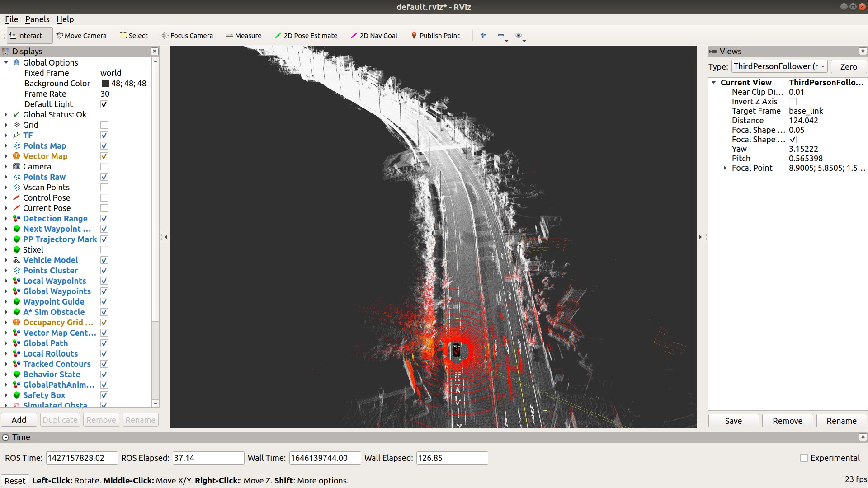Open the Panels menu

click(x=37, y=19)
